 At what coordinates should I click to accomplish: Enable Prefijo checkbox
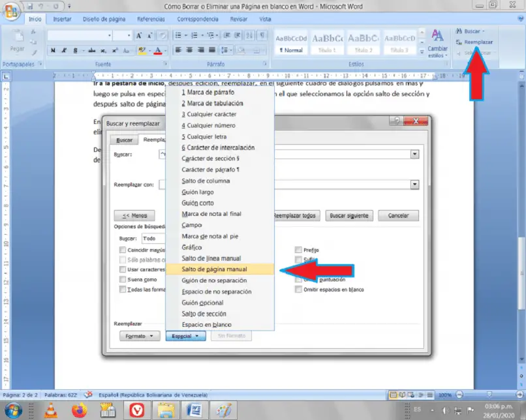point(298,250)
